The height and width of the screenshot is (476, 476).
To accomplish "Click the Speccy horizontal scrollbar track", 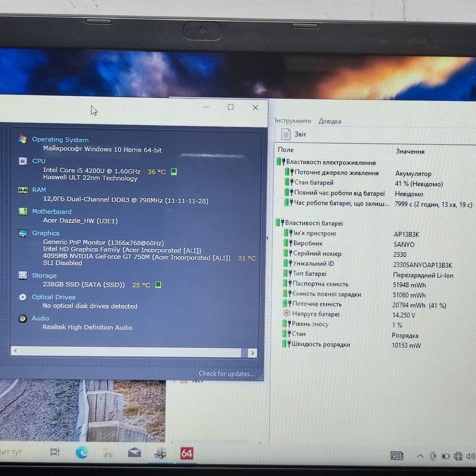I will click(130, 351).
